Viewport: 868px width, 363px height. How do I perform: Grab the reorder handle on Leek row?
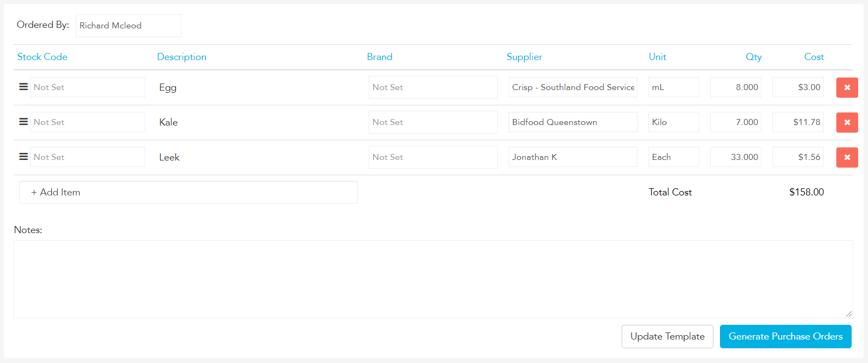(x=23, y=157)
